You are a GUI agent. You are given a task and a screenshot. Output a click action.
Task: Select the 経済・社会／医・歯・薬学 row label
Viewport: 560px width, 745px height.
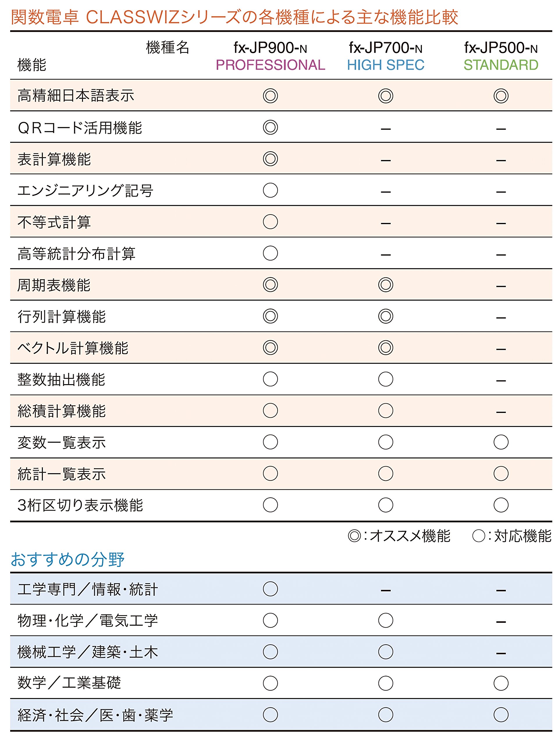point(95,715)
